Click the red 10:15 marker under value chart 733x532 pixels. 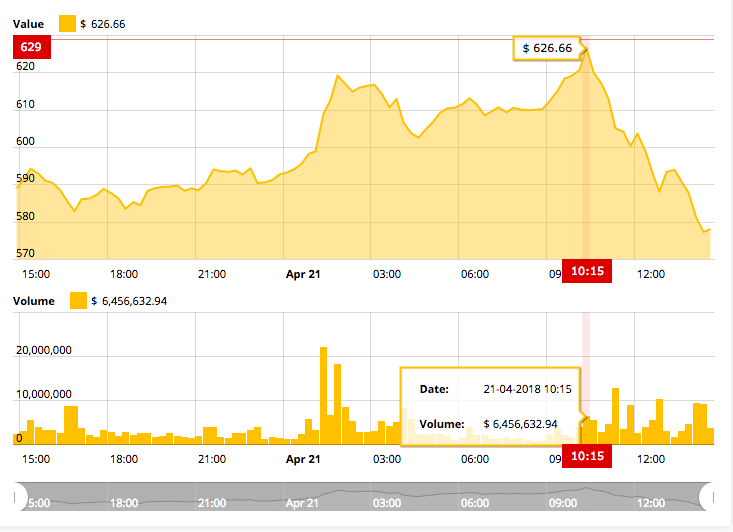pyautogui.click(x=586, y=272)
